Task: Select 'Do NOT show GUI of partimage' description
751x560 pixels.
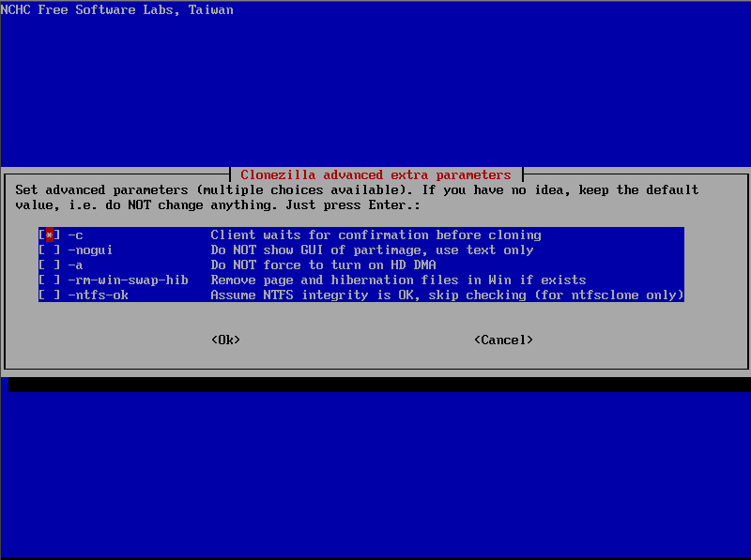Action: [x=372, y=250]
